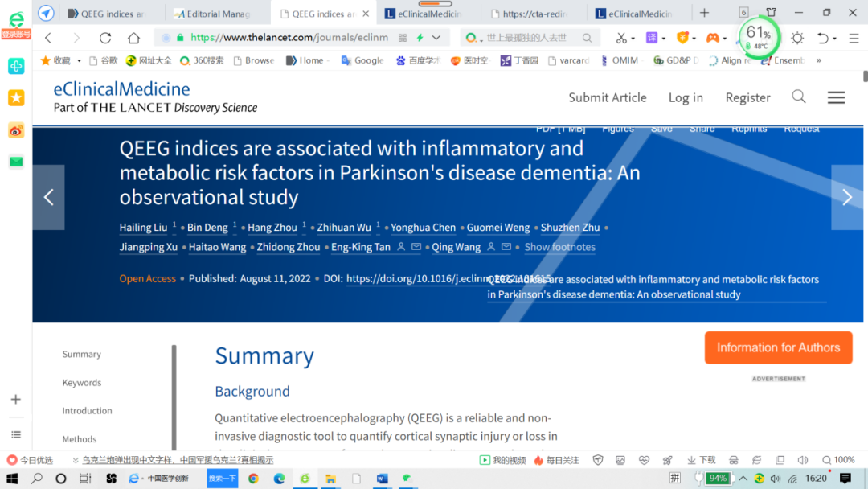Viewport: 868px width, 489px height.
Task: Open the Weibo icon in left sidebar
Action: coord(16,130)
